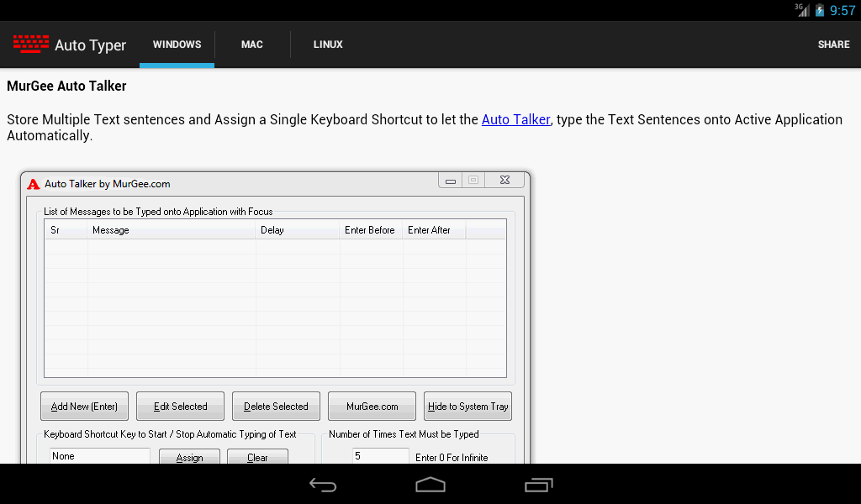Screen dimensions: 861x504
Task: Switch to the WINDOWS tab
Action: tap(177, 45)
